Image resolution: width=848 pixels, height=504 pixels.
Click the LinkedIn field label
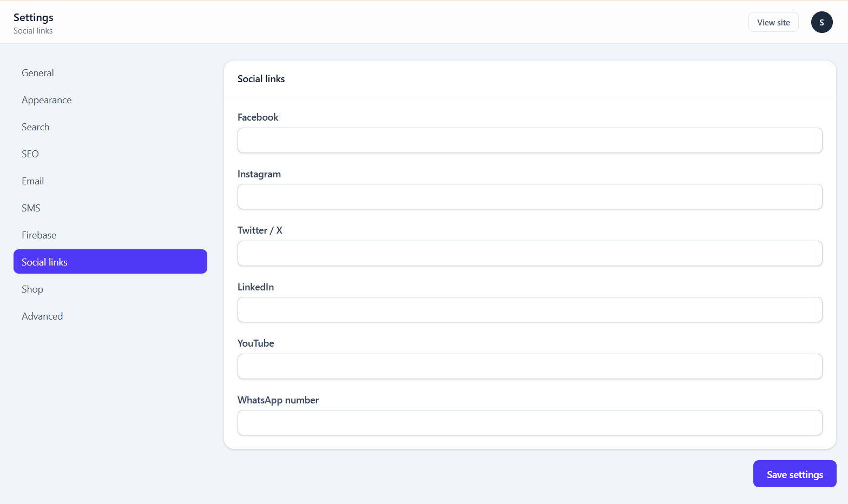tap(255, 287)
